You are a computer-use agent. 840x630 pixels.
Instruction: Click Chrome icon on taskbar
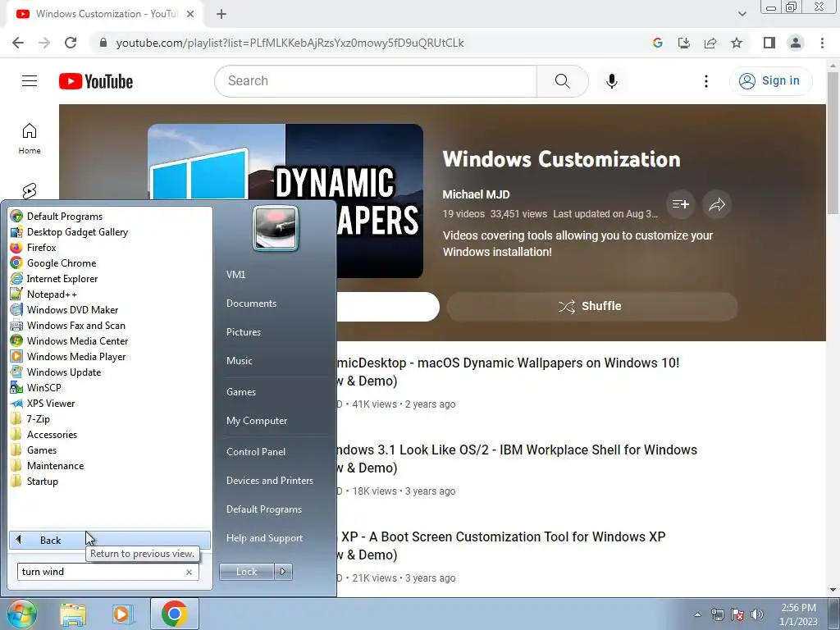pos(174,614)
